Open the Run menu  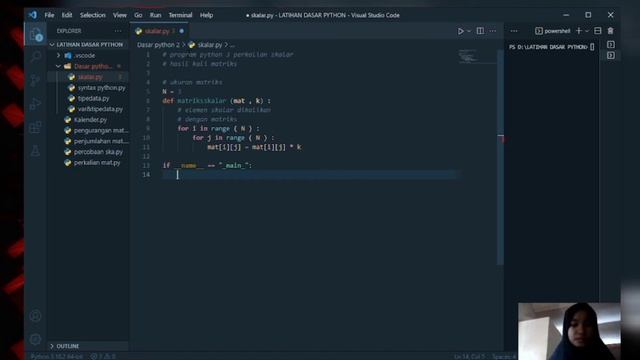coord(156,15)
